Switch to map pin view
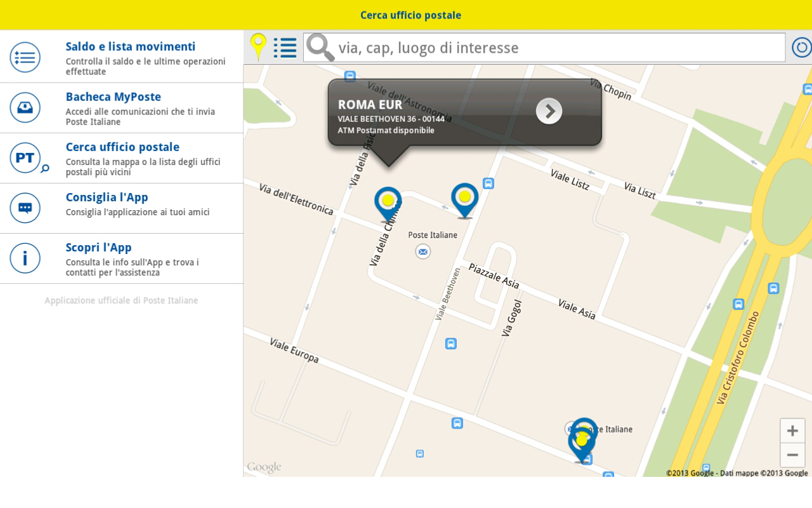The height and width of the screenshot is (508, 812). [x=258, y=47]
